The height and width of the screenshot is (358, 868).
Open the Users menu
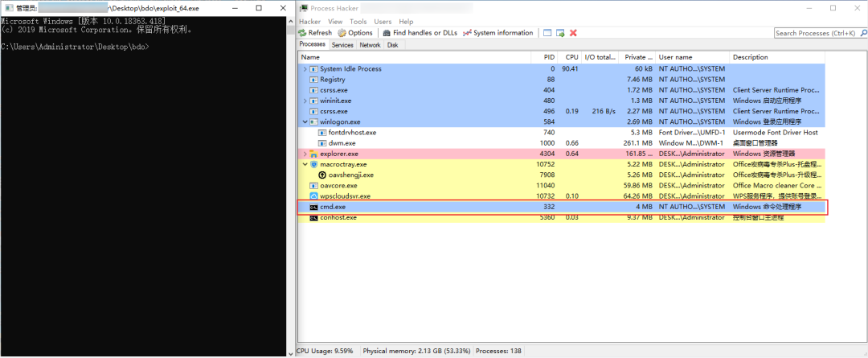coord(383,22)
